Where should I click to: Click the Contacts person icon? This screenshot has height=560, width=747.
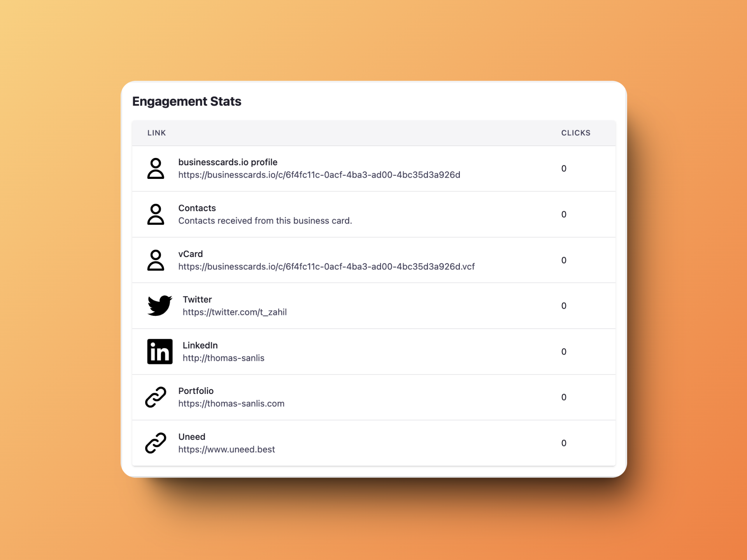[158, 214]
